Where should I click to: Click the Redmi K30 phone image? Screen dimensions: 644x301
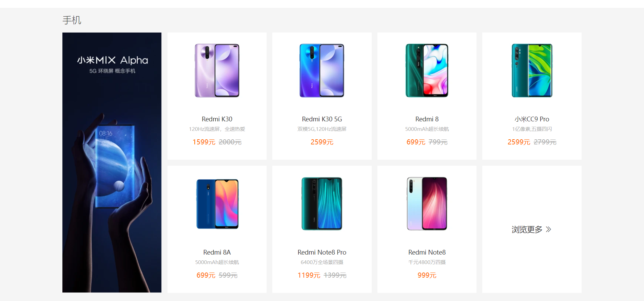coord(217,71)
